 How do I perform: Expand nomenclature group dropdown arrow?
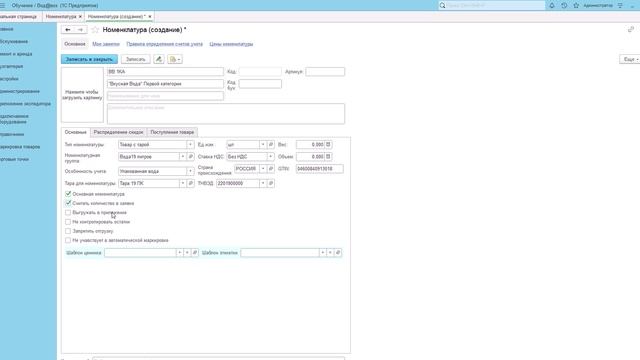pos(183,157)
